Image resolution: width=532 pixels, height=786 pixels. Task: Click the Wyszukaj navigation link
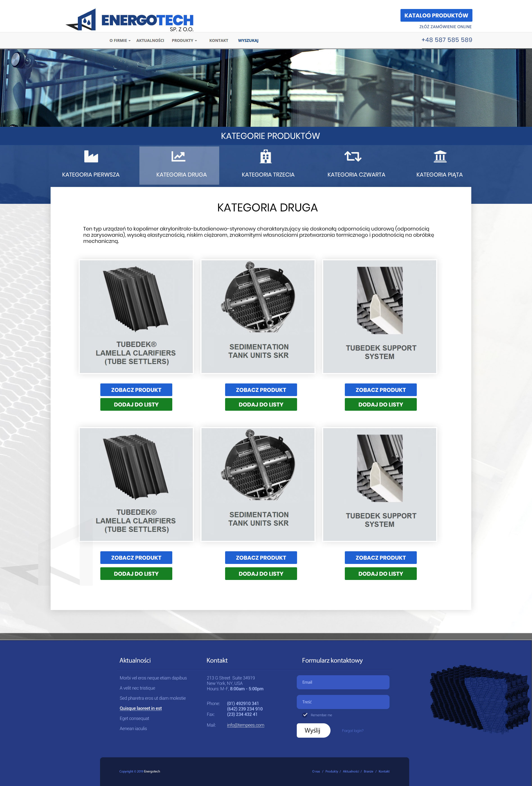tap(248, 40)
